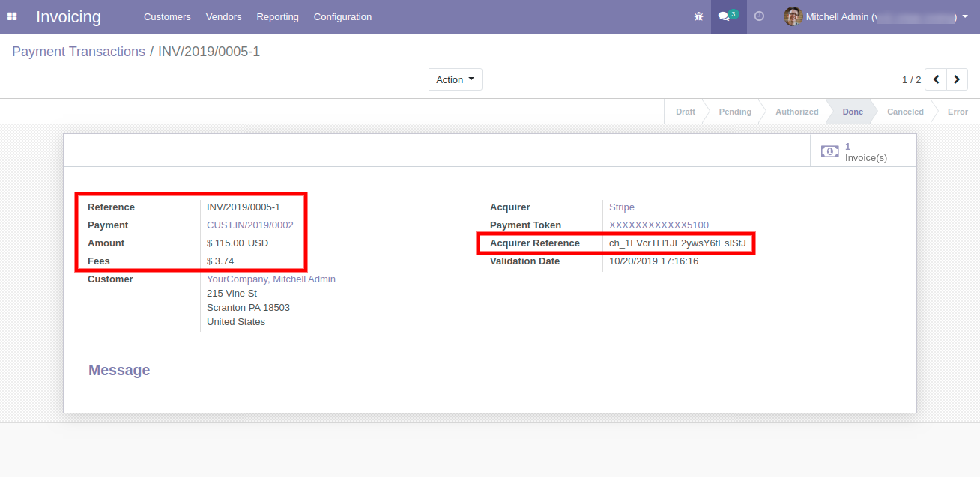This screenshot has height=477, width=980.
Task: Go to the previous record arrow
Action: coord(936,79)
